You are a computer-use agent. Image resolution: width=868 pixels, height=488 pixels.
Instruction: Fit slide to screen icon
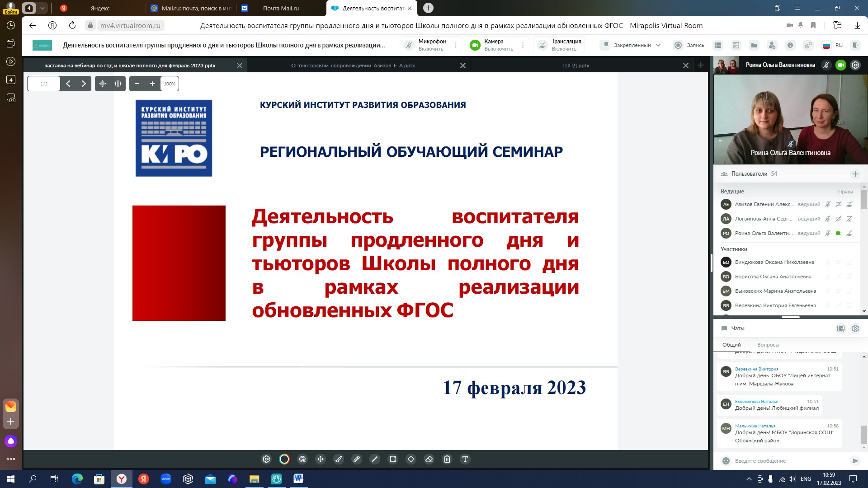103,84
